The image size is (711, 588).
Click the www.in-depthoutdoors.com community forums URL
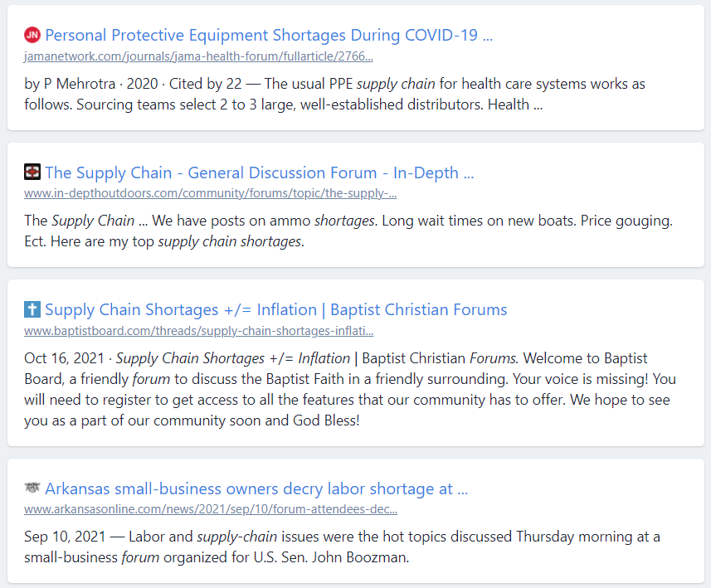tap(211, 193)
